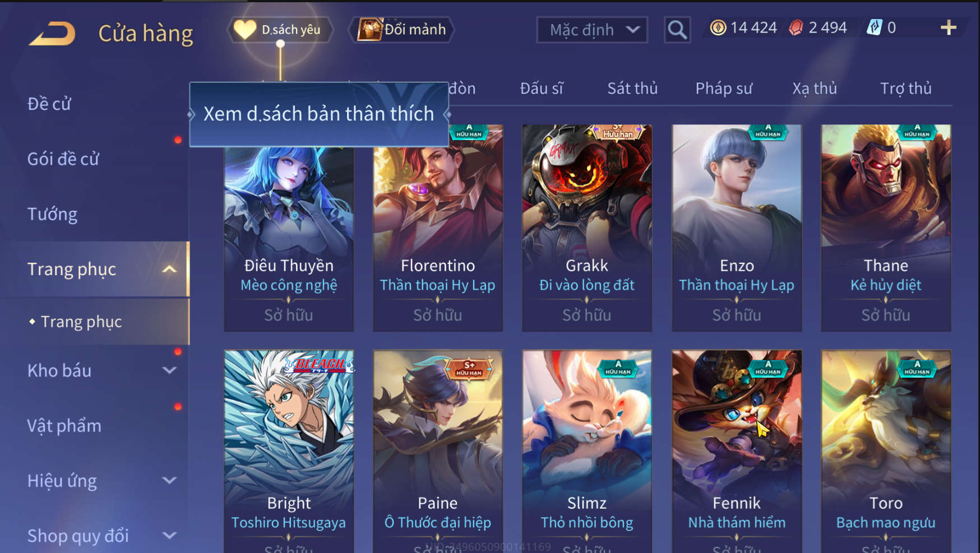The height and width of the screenshot is (553, 980).
Task: Click the blue voucher currency icon
Action: pos(875,27)
